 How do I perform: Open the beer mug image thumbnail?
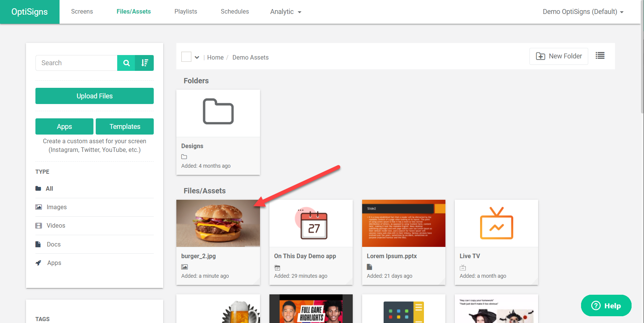(x=218, y=309)
